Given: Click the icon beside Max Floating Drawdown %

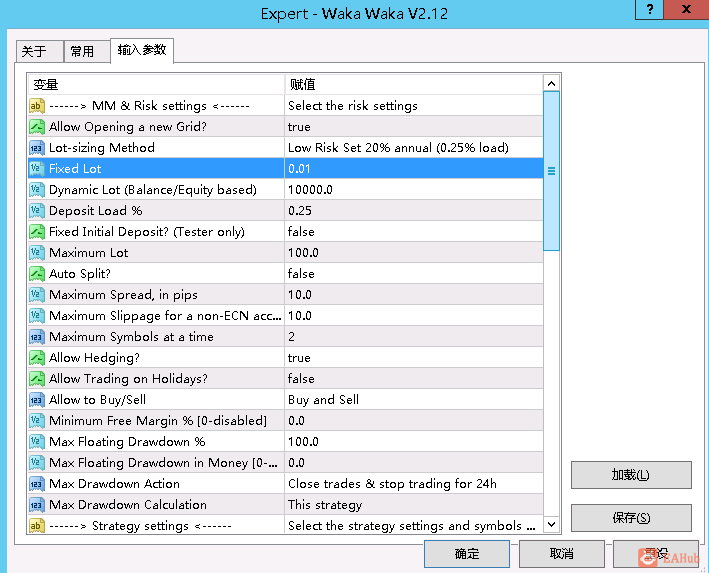Looking at the screenshot, I should (x=37, y=442).
